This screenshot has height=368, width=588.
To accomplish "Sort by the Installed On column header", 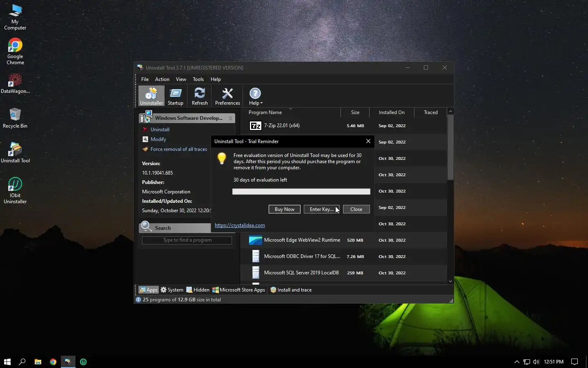I will [x=392, y=112].
